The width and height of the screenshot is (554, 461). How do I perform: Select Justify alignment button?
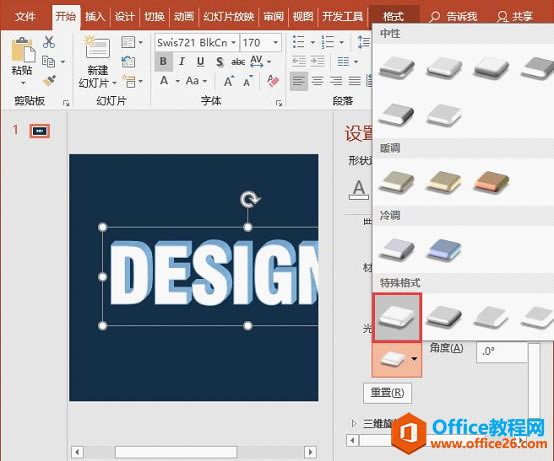pos(354,81)
